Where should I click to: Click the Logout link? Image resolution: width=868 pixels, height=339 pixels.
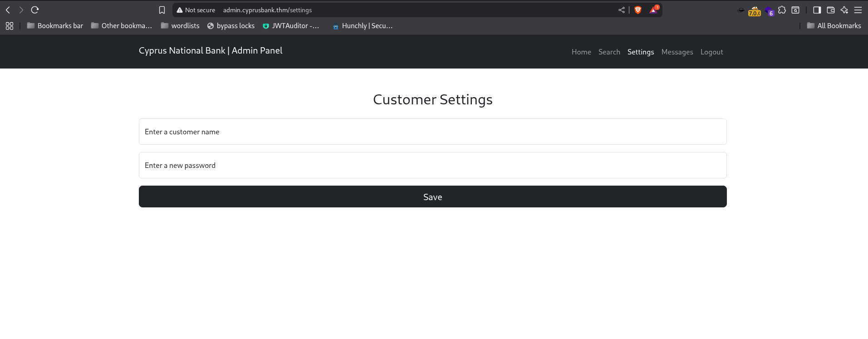coord(711,52)
